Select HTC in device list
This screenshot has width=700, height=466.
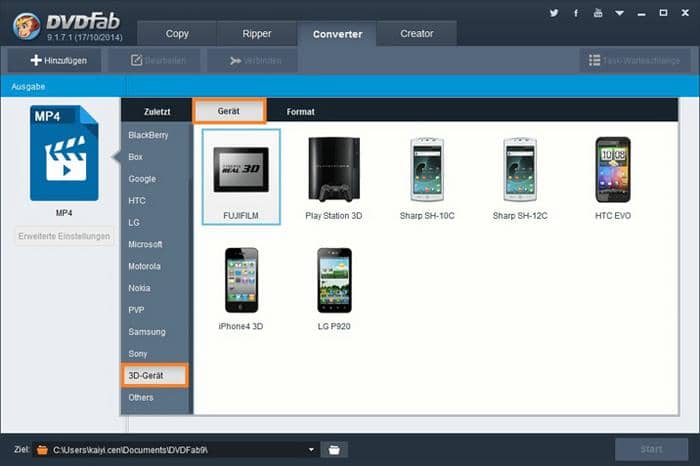pos(137,200)
